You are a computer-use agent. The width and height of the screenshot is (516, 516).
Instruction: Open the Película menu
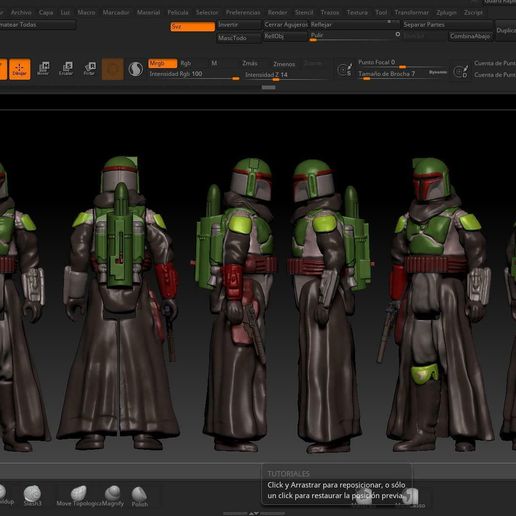point(178,13)
